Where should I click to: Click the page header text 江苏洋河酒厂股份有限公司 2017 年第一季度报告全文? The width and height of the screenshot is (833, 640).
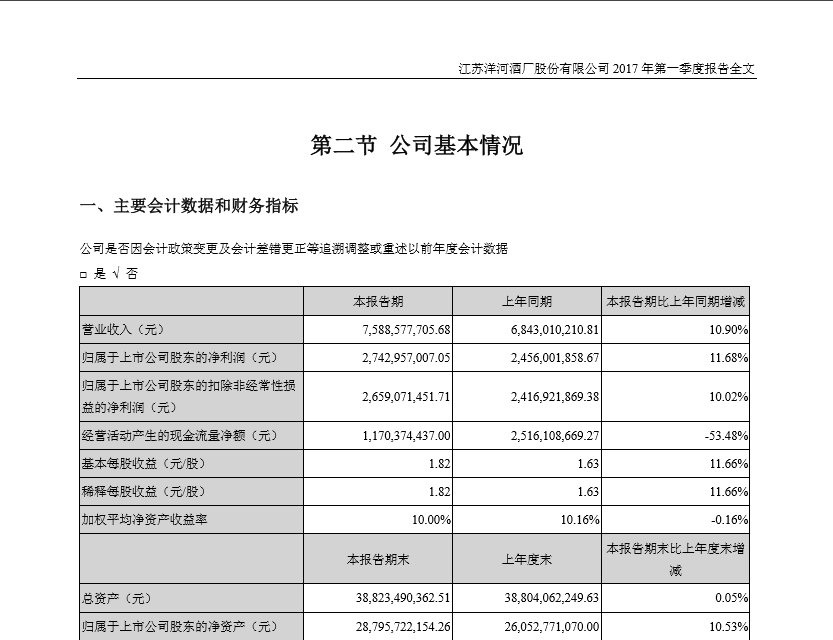coord(606,69)
